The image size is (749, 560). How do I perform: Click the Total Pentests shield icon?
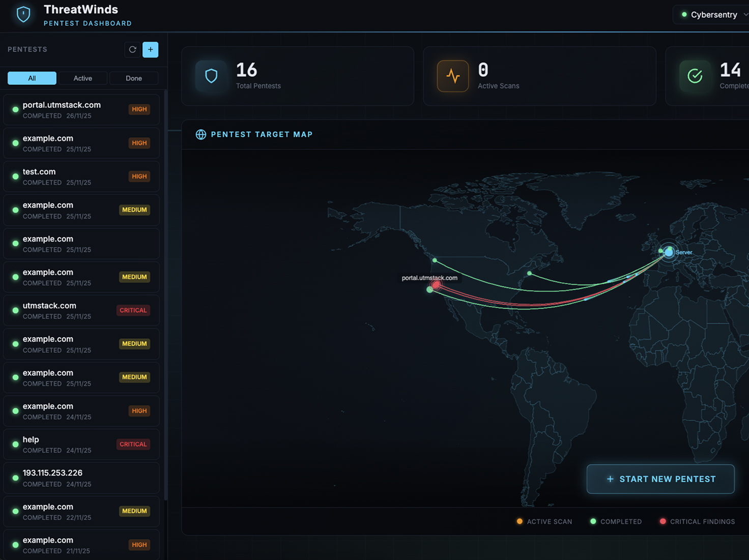pyautogui.click(x=211, y=76)
